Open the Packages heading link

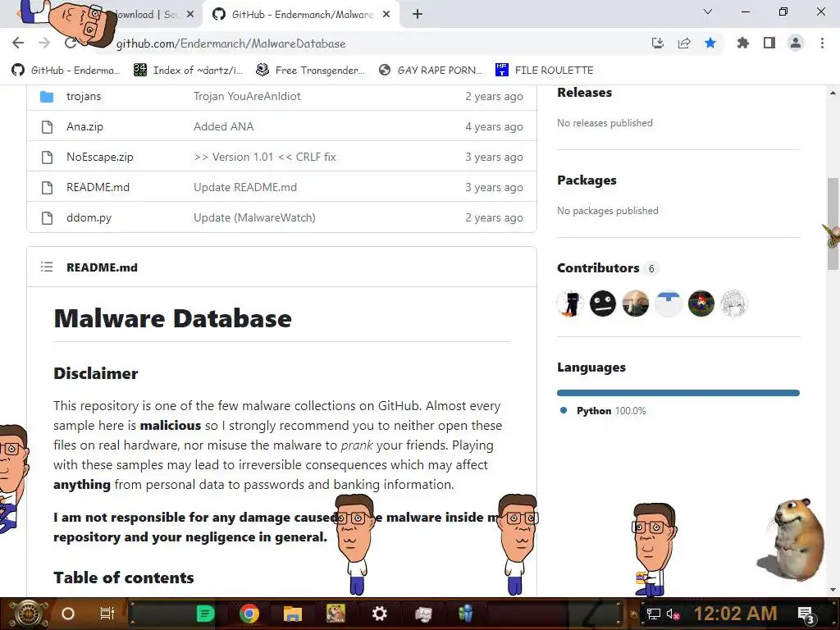(587, 180)
